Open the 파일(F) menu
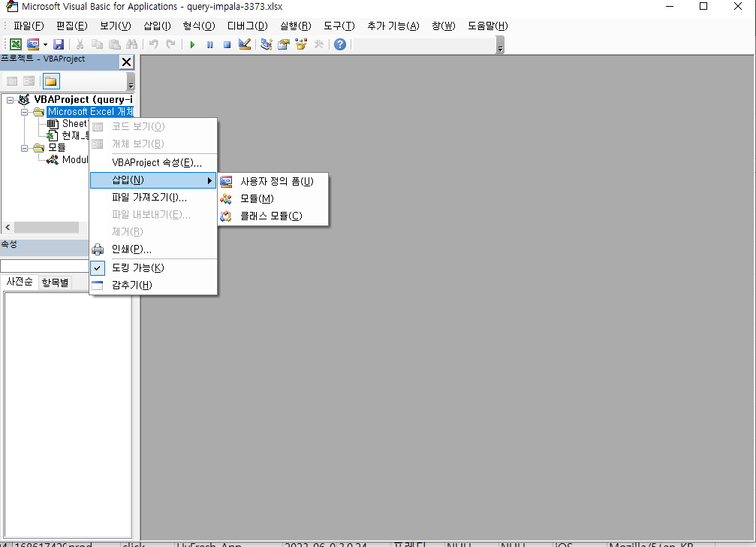The image size is (756, 547). pyautogui.click(x=29, y=26)
